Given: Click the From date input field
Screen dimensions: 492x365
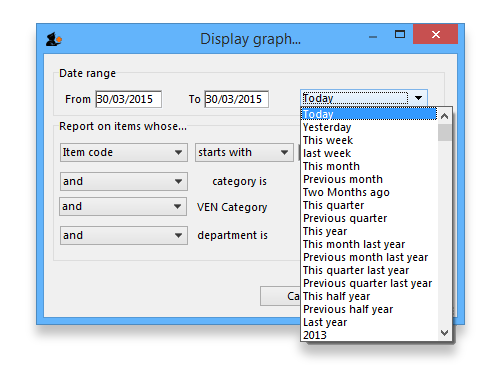Looking at the screenshot, I should pos(129,99).
